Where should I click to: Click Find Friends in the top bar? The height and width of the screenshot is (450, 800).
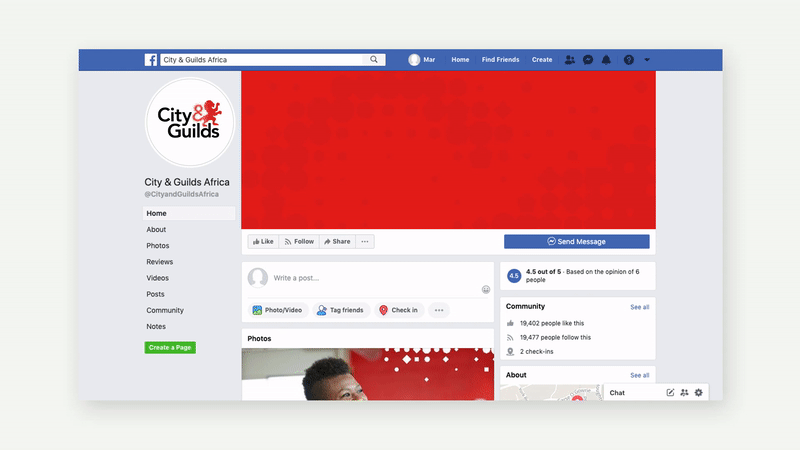pyautogui.click(x=501, y=60)
